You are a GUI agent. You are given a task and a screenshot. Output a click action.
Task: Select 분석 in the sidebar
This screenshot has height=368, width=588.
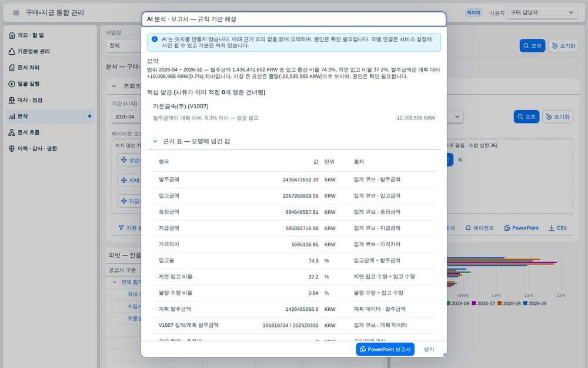tap(49, 117)
